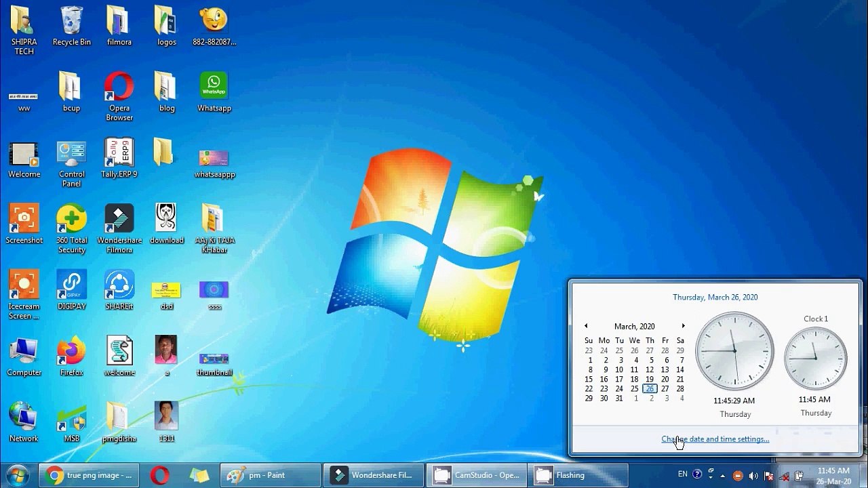Image resolution: width=868 pixels, height=488 pixels.
Task: Select date 6 in the calendar
Action: (667, 361)
